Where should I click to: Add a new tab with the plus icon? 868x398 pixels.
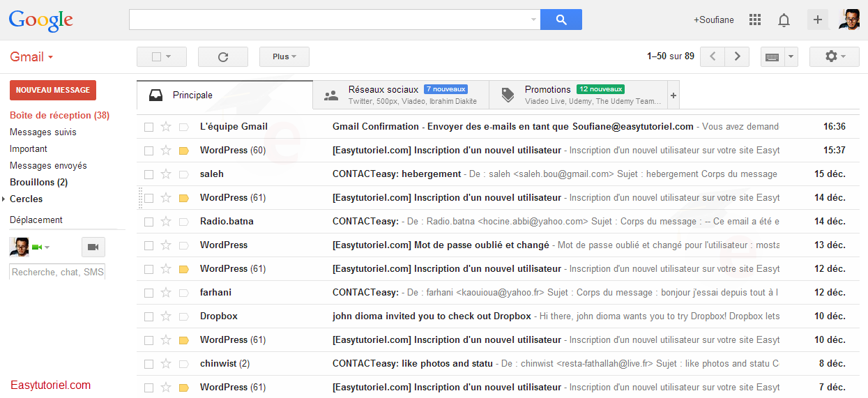[x=673, y=95]
